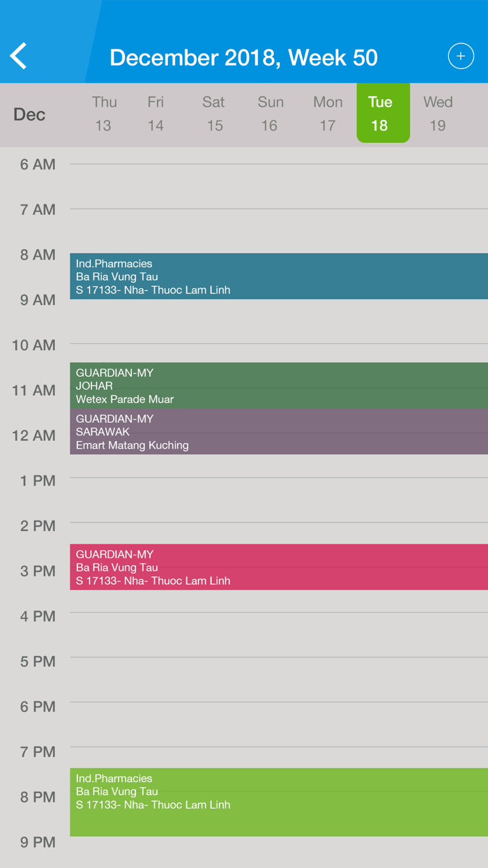
Task: Open the green evening Ind.Pharmacies event
Action: pyautogui.click(x=279, y=802)
